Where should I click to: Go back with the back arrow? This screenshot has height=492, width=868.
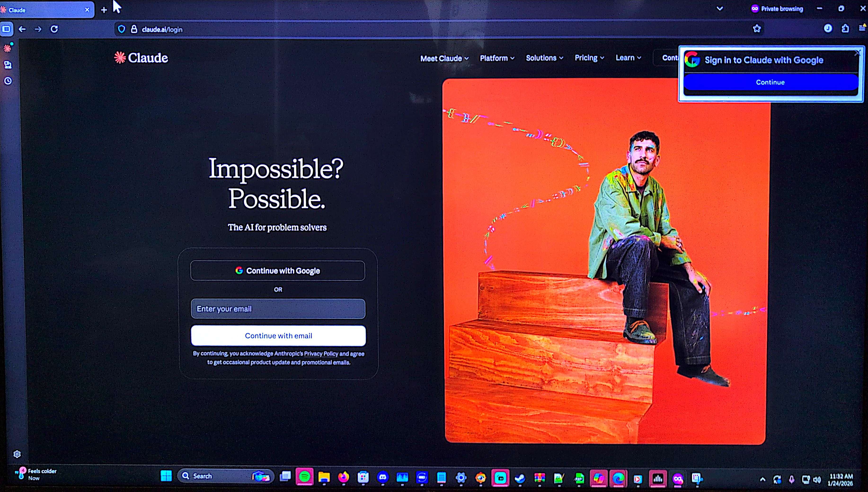tap(22, 29)
